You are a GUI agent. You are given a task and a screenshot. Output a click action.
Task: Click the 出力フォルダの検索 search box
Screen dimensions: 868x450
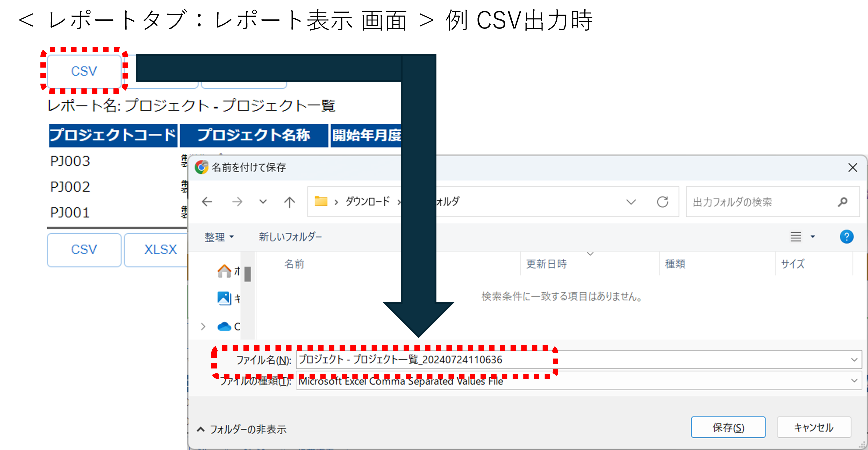coord(773,202)
